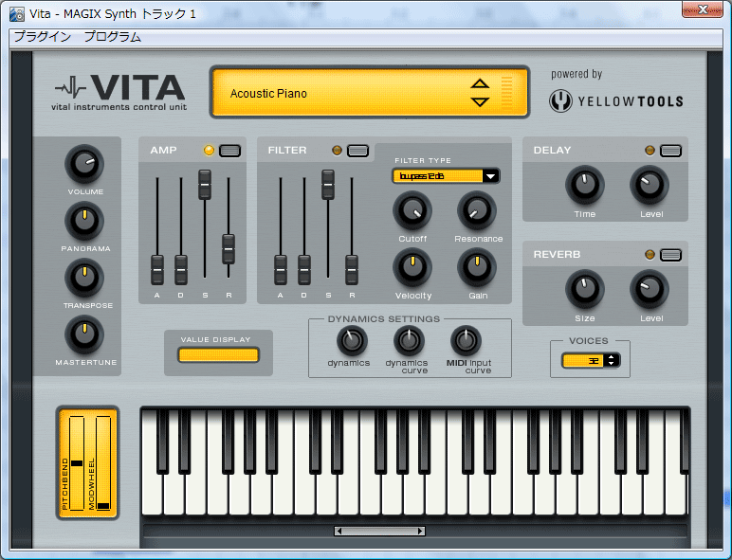
Task: Click the VOLUME knob
Action: tap(84, 164)
